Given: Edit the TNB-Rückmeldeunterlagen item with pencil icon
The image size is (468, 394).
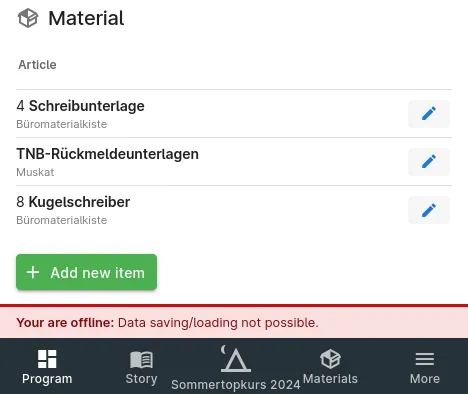Looking at the screenshot, I should (429, 162).
